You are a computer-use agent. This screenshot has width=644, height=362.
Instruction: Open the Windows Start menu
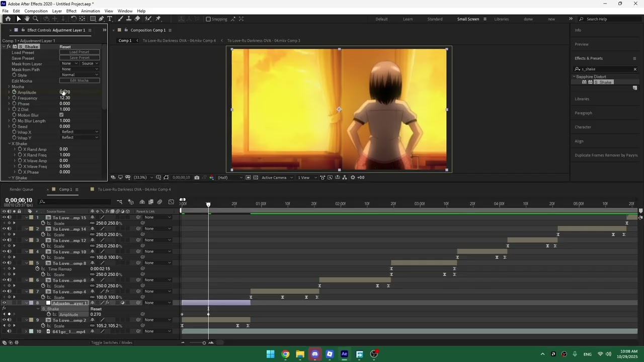pos(271,354)
